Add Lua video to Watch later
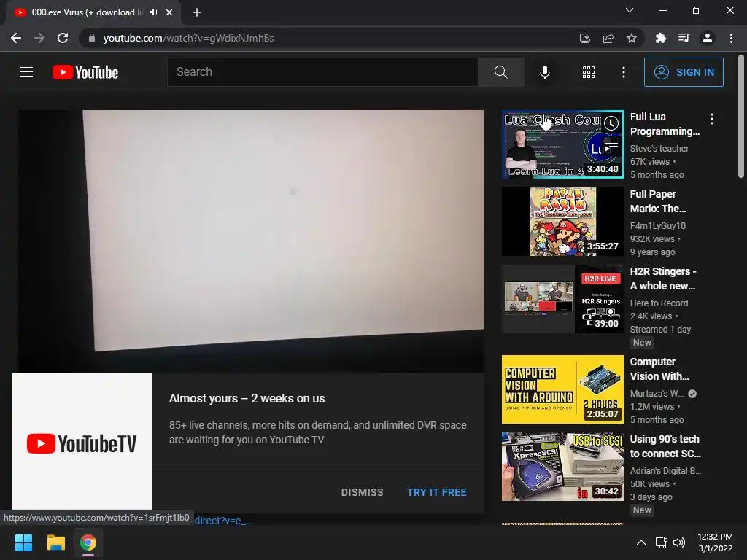Image resolution: width=747 pixels, height=560 pixels. tap(611, 123)
